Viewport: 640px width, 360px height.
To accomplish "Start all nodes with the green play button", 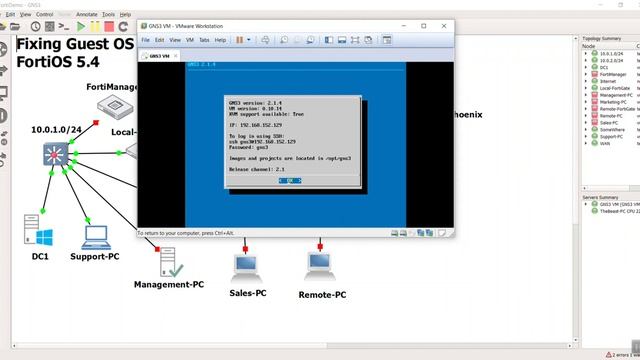I will coord(81,27).
